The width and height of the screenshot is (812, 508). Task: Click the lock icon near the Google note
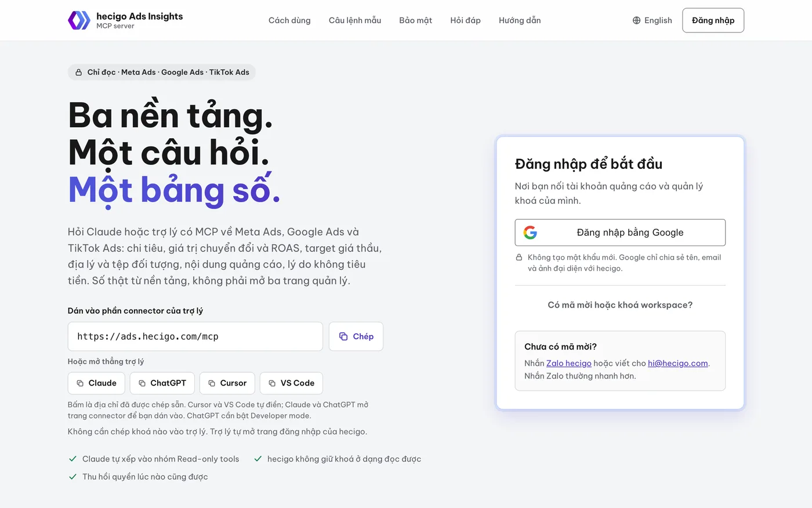[x=519, y=257]
